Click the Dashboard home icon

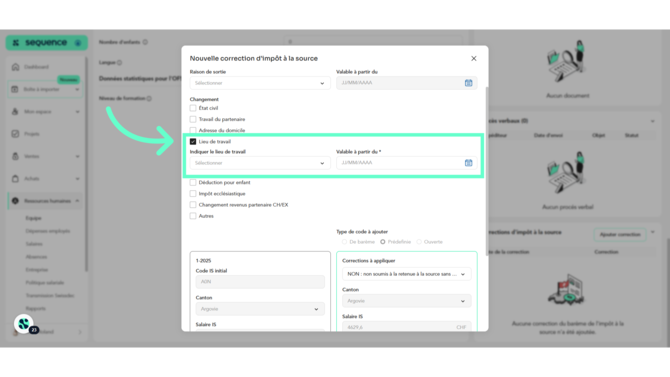click(x=15, y=67)
